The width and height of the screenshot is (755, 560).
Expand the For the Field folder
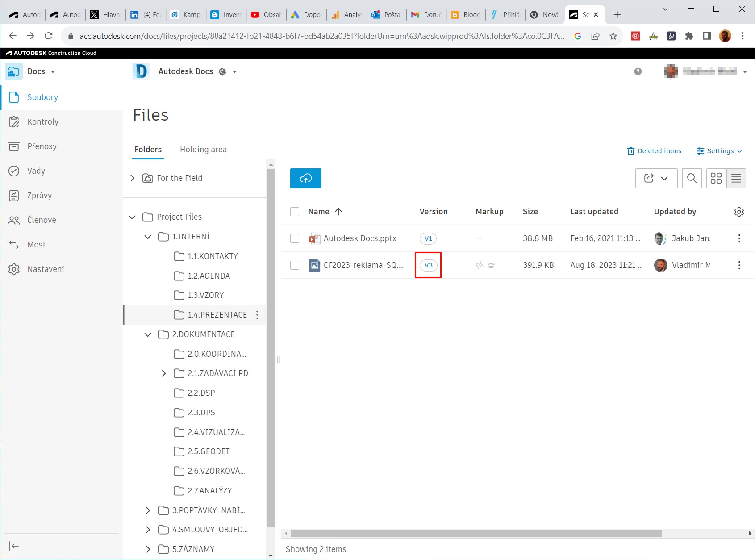pyautogui.click(x=132, y=178)
